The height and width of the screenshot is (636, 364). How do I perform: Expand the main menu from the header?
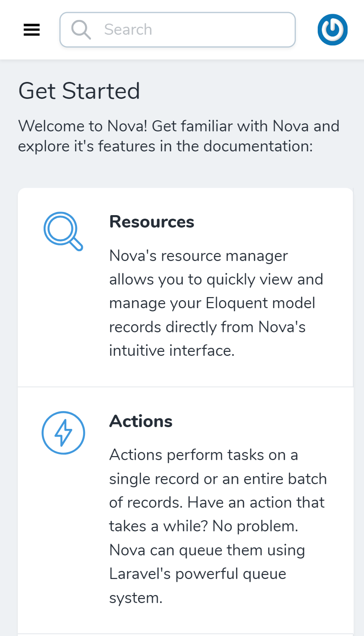[31, 29]
